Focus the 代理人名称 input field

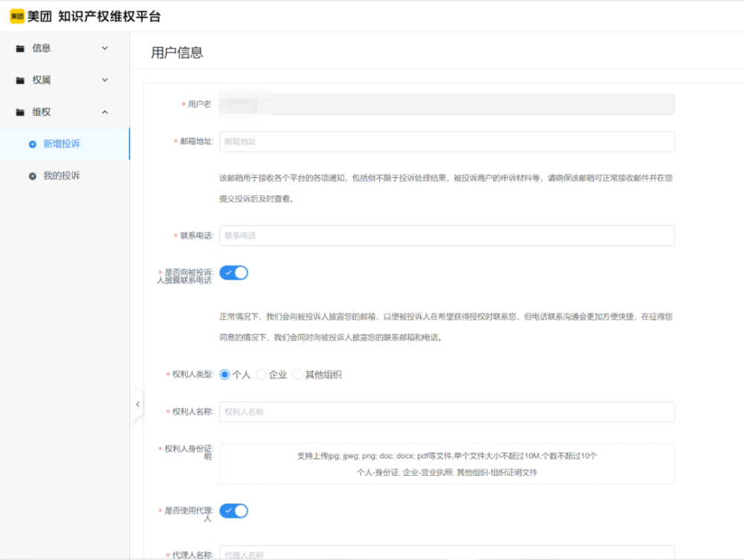click(447, 553)
